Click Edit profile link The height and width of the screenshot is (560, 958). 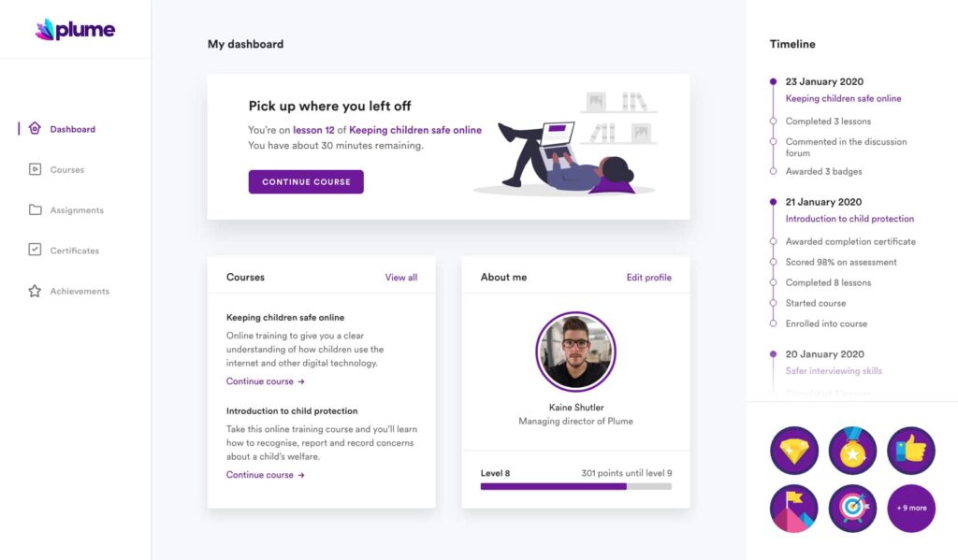(x=648, y=278)
